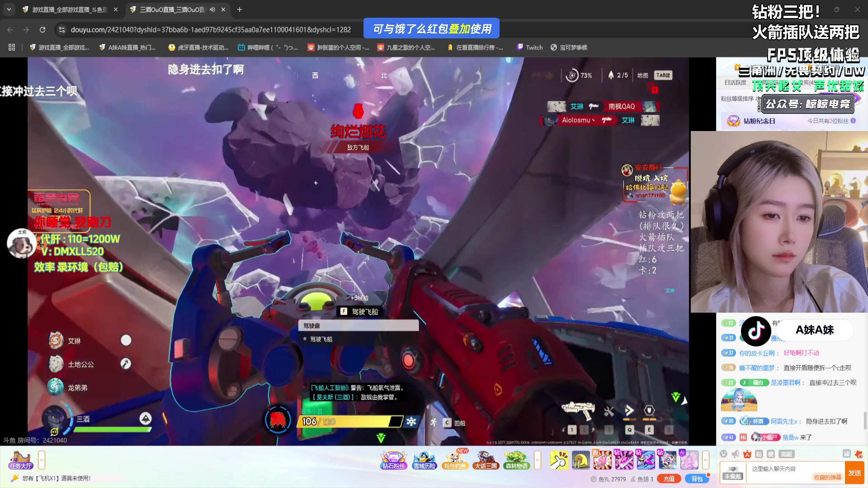
Task: Open user 睡不醒的噩梦 in chat
Action: pos(757,368)
